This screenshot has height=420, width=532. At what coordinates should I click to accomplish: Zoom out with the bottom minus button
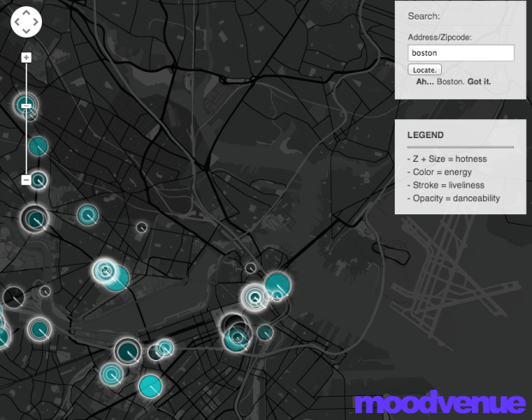26,180
